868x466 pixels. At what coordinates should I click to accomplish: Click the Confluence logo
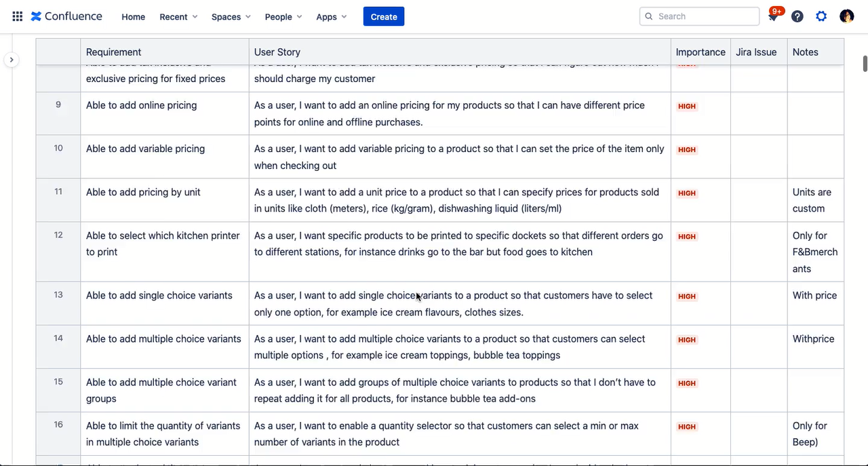(66, 16)
